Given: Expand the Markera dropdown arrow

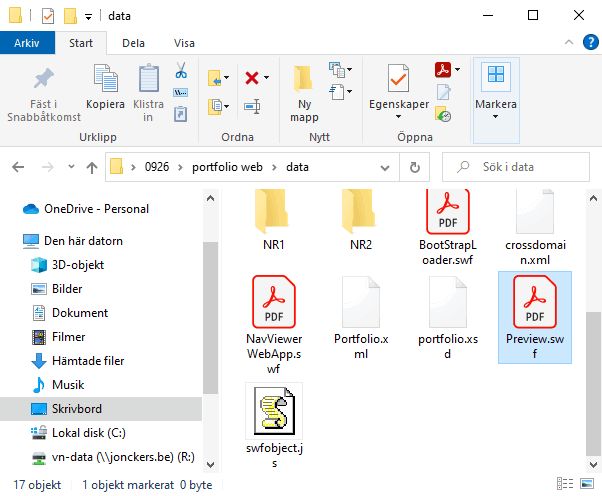Looking at the screenshot, I should [x=495, y=116].
